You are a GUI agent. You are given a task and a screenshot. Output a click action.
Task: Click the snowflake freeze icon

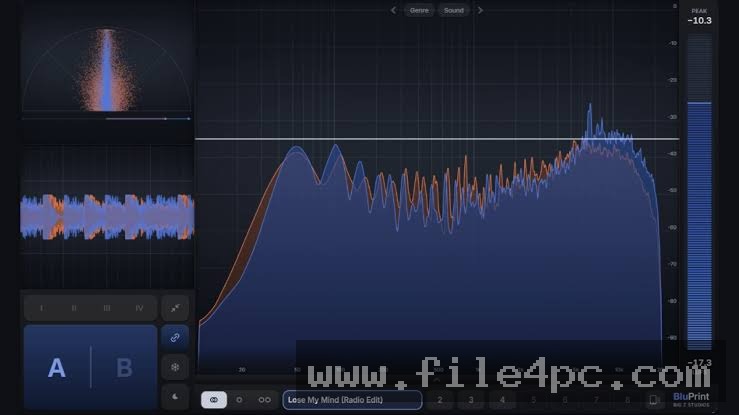[175, 367]
